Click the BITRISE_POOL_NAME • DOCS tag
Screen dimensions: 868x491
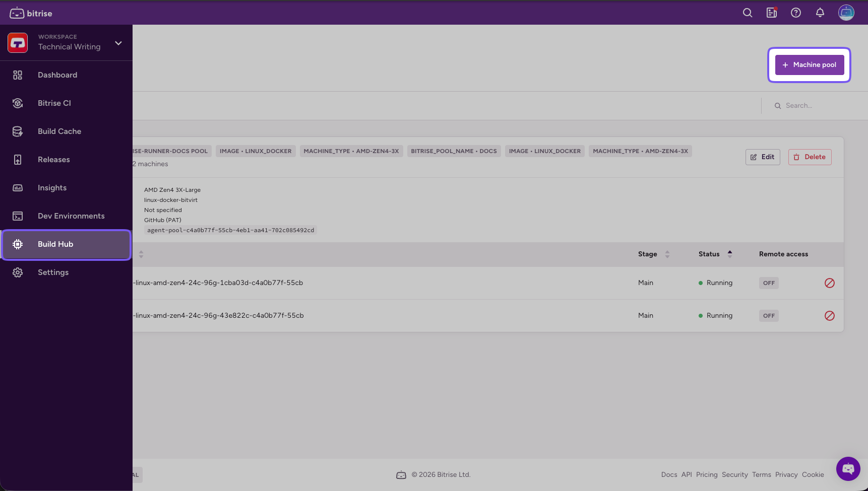coord(454,151)
